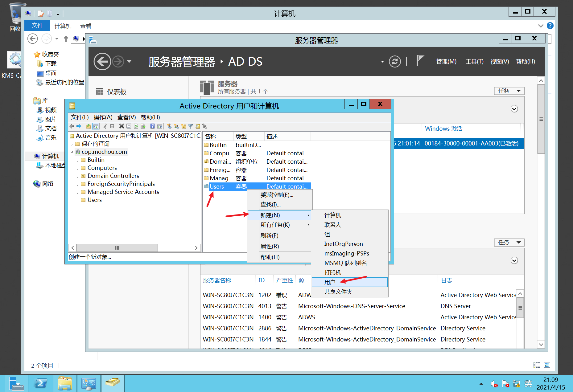The height and width of the screenshot is (392, 573).
Task: Choose 委派控制(E)... from context menu
Action: click(280, 195)
